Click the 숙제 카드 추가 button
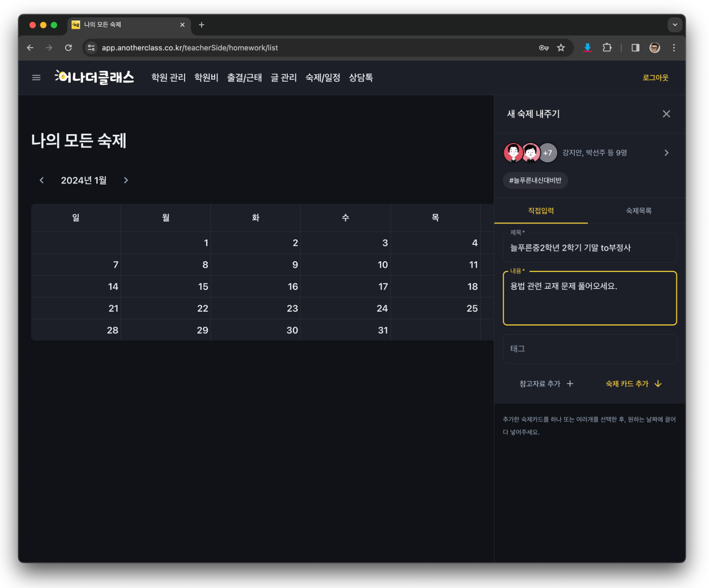The width and height of the screenshot is (709, 588). pyautogui.click(x=633, y=384)
